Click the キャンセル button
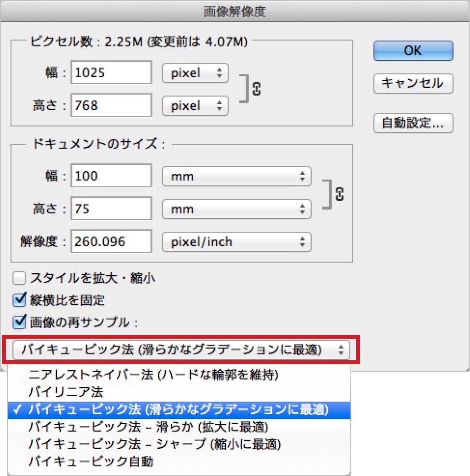 [x=413, y=83]
